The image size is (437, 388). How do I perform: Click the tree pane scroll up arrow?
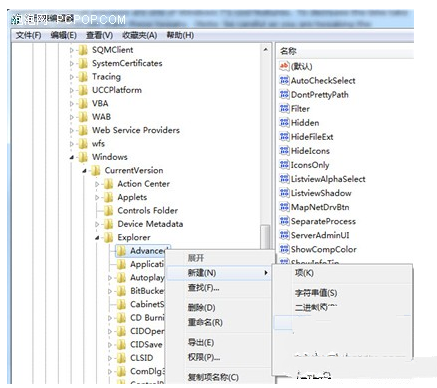(x=265, y=50)
